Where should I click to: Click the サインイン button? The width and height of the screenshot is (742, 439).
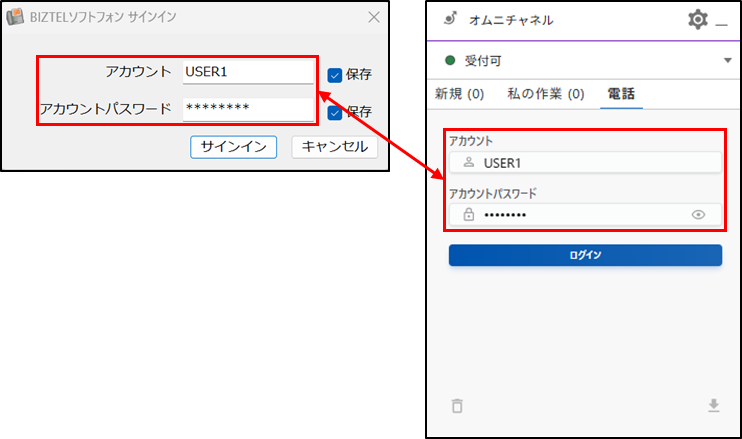(x=233, y=147)
